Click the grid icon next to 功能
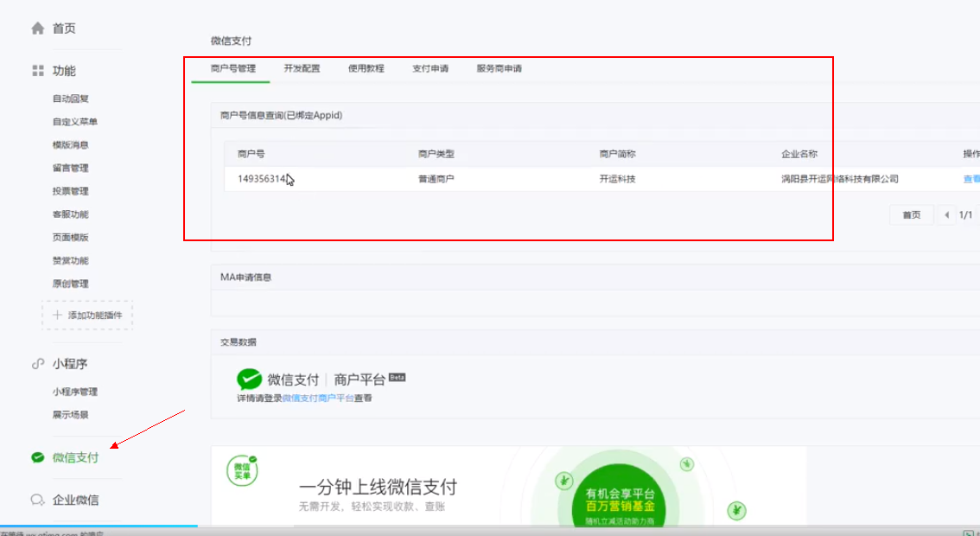The height and width of the screenshot is (536, 980). pyautogui.click(x=38, y=71)
